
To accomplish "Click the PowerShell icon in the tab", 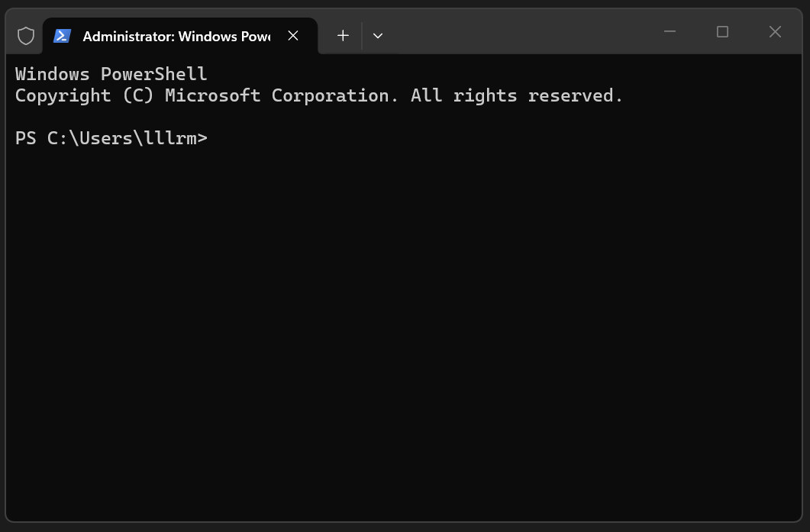I will tap(62, 36).
